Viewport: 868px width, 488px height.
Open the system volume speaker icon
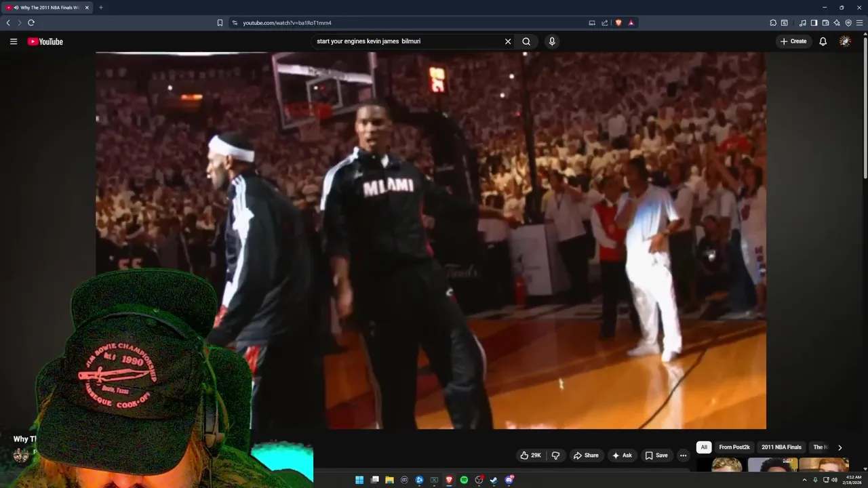click(834, 480)
